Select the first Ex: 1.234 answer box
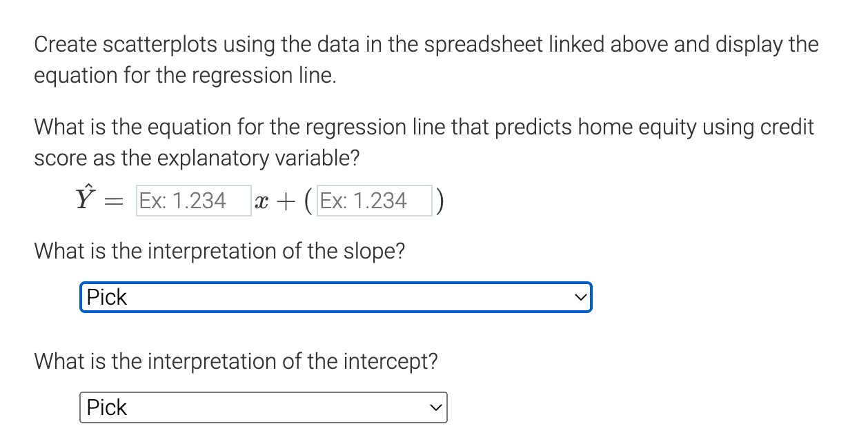The image size is (868, 444). (193, 200)
